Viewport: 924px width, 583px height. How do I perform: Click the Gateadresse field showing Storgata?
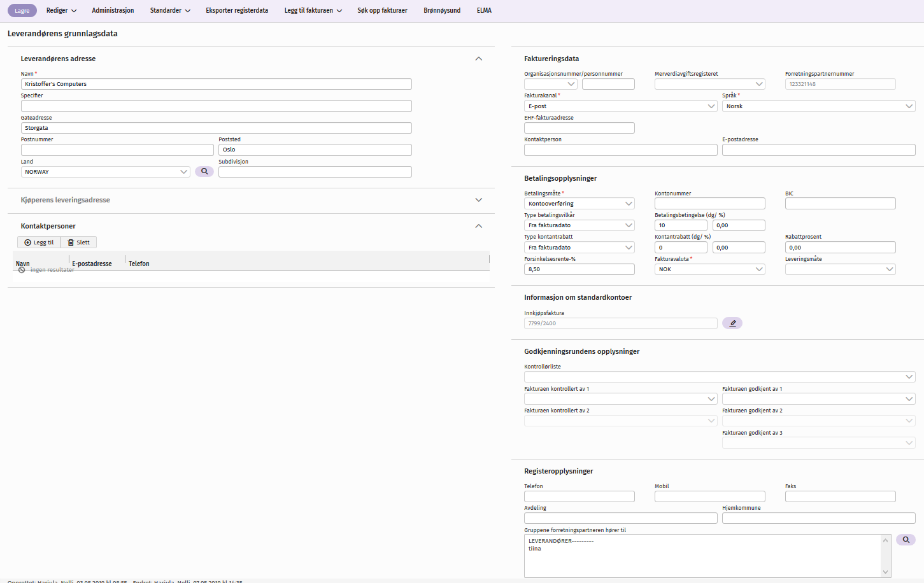[x=217, y=128]
